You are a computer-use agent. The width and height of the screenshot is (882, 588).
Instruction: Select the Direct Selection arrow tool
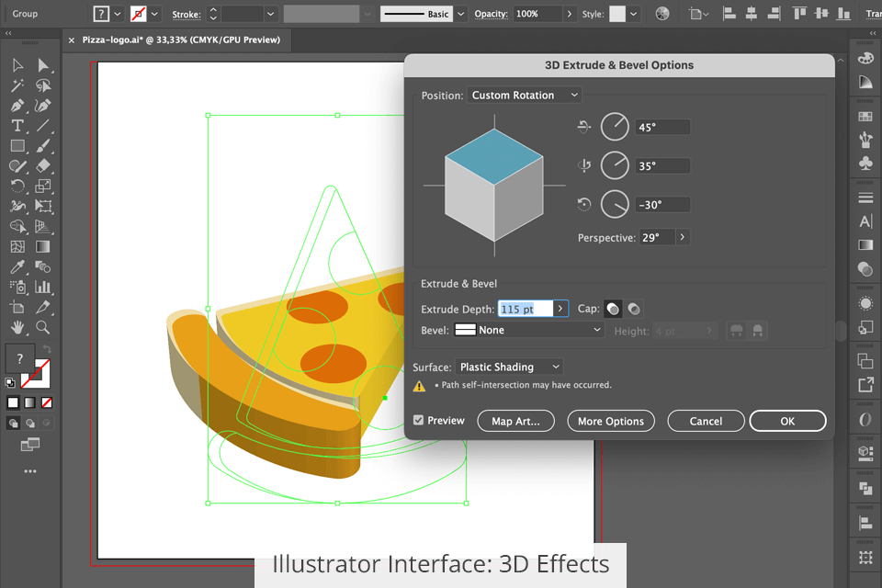click(43, 65)
